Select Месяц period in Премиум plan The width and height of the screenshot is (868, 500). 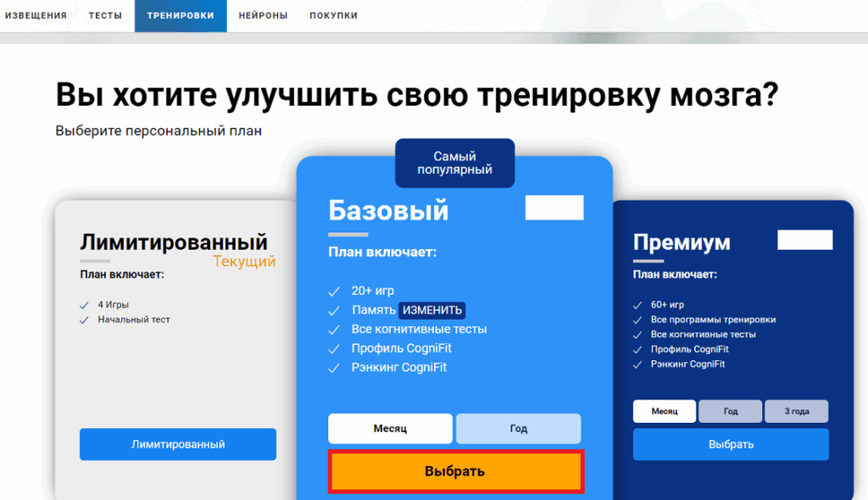tap(665, 411)
